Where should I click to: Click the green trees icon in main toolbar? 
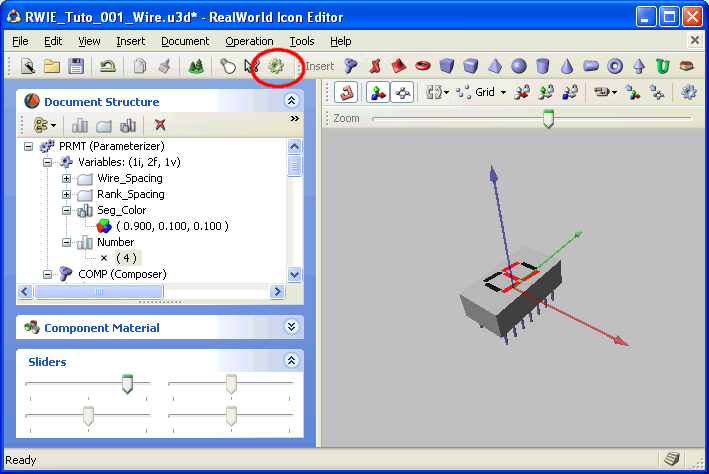pyautogui.click(x=195, y=66)
